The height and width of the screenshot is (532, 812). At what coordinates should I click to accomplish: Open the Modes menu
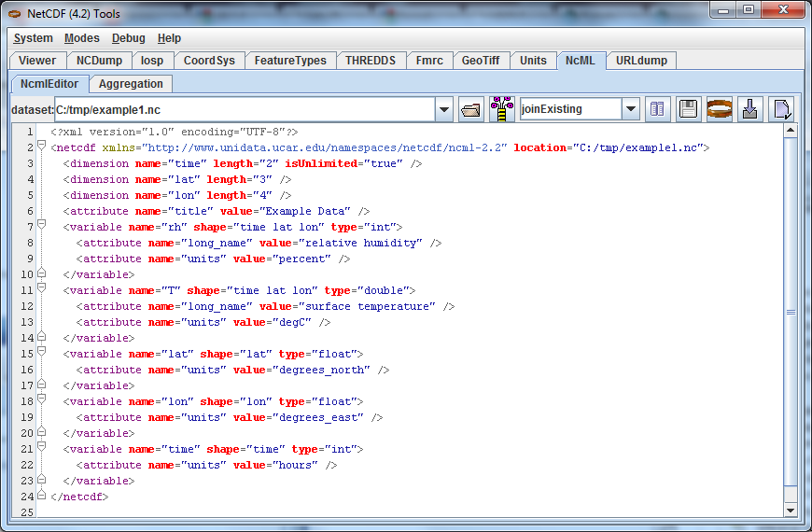click(x=82, y=38)
